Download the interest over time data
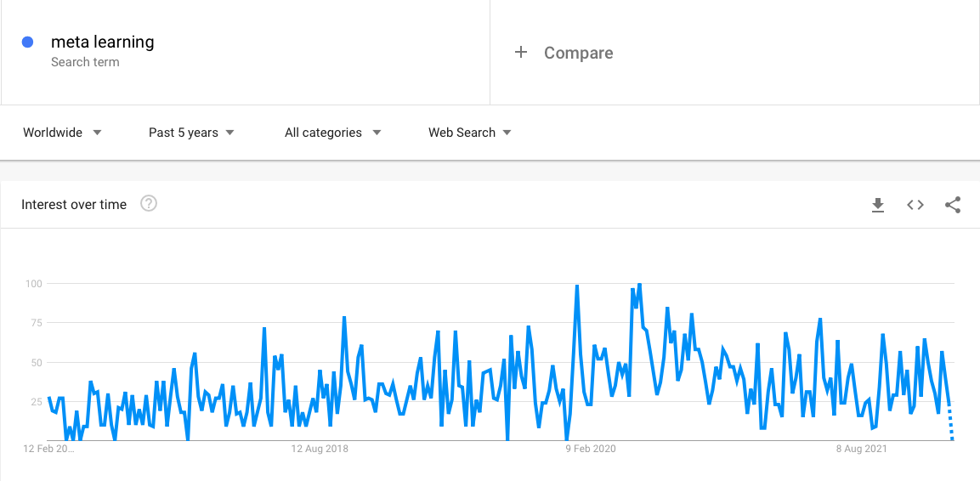Viewport: 980px width, 481px height. click(878, 205)
